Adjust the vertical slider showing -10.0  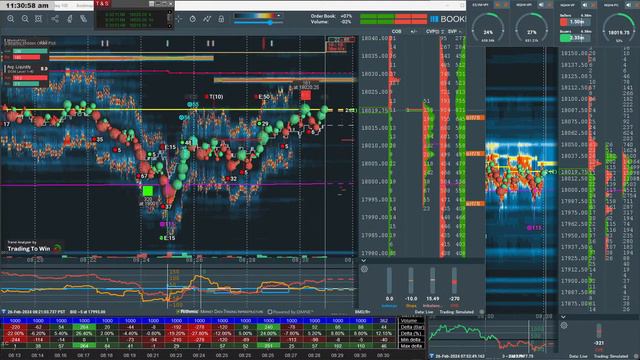[411, 280]
